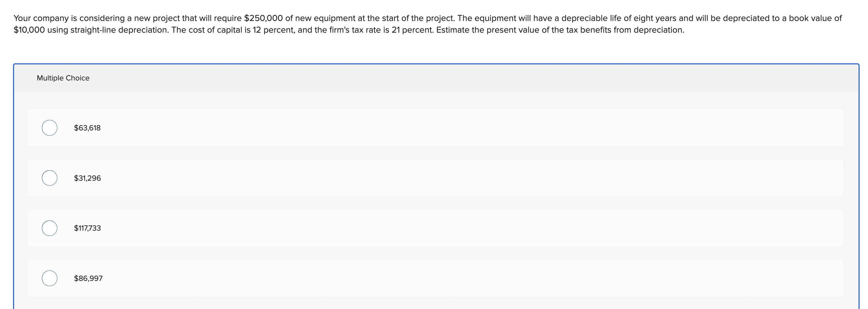Select the radio button for $31,296
This screenshot has width=868, height=309.
49,178
